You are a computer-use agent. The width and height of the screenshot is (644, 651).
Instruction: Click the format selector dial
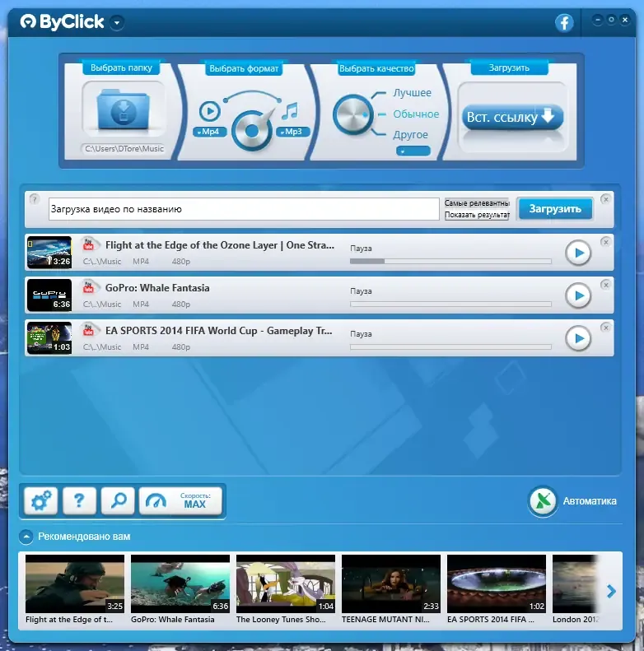252,130
